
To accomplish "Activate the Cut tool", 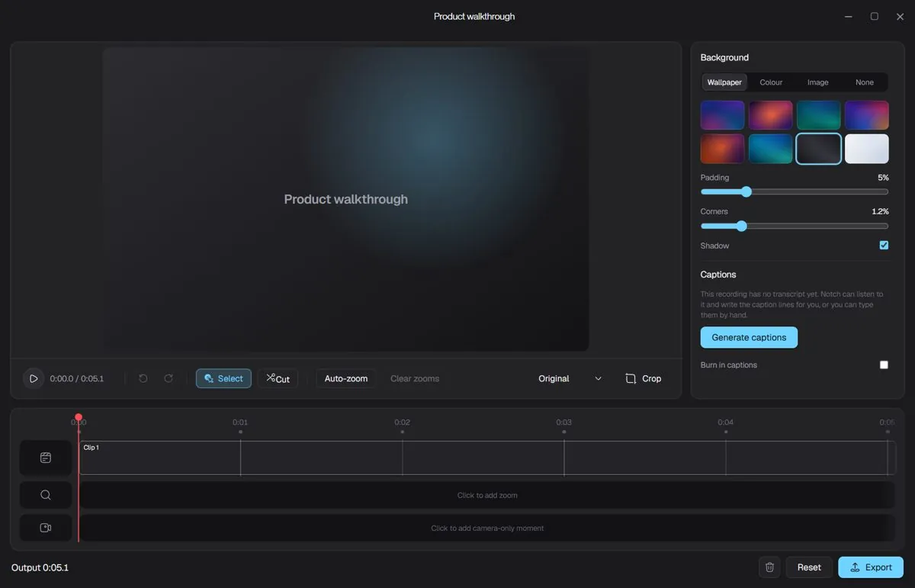I will 278,378.
